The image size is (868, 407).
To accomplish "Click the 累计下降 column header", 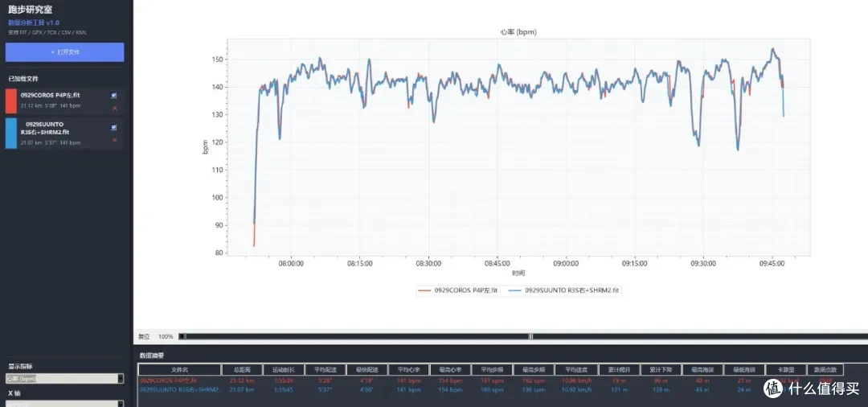I will pyautogui.click(x=661, y=370).
